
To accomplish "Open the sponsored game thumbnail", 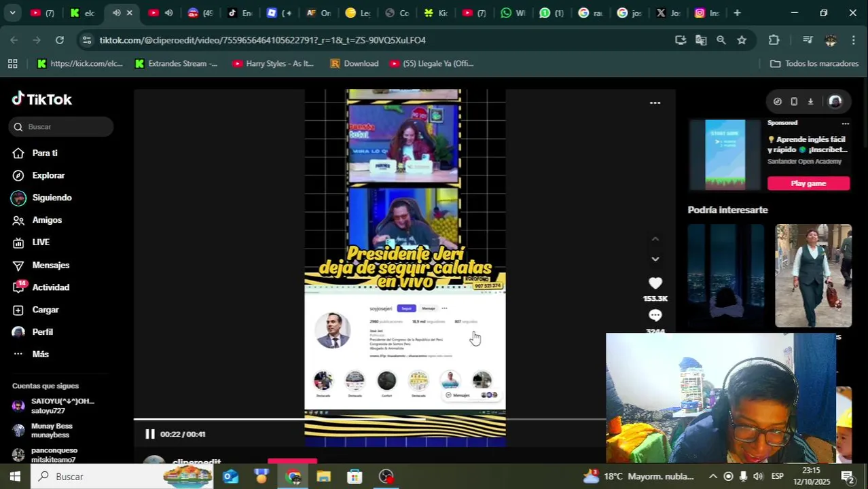I will coord(725,155).
